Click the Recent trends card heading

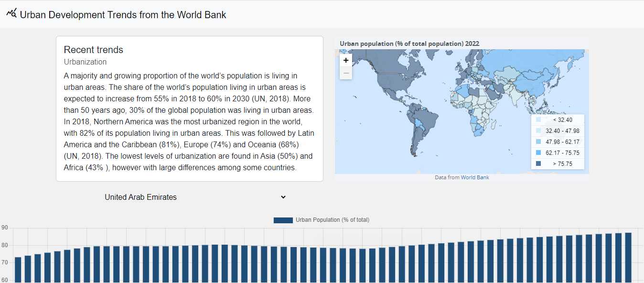pyautogui.click(x=94, y=50)
